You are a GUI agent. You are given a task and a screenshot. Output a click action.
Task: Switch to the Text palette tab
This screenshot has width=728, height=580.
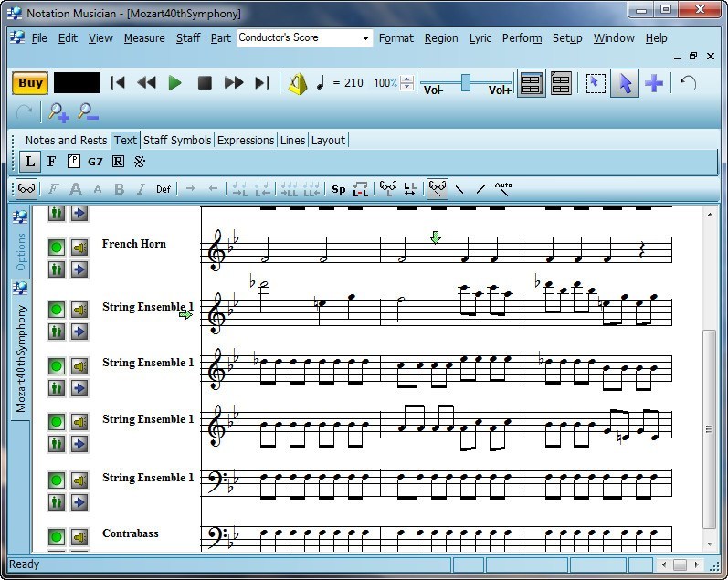(125, 141)
